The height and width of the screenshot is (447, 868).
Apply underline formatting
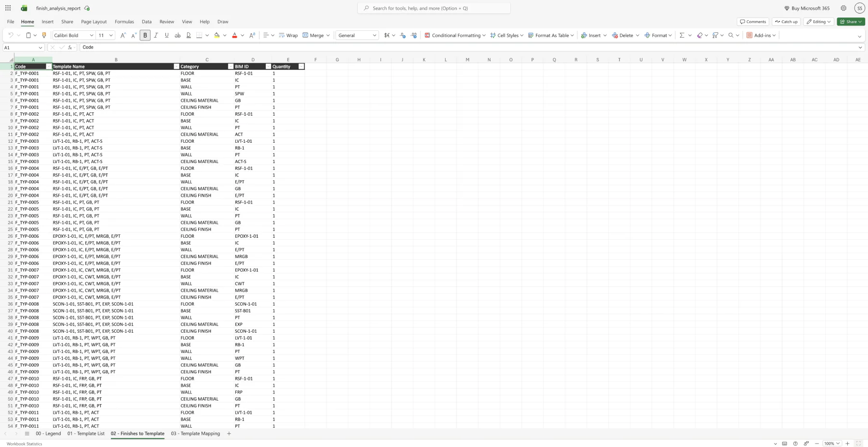pyautogui.click(x=166, y=35)
